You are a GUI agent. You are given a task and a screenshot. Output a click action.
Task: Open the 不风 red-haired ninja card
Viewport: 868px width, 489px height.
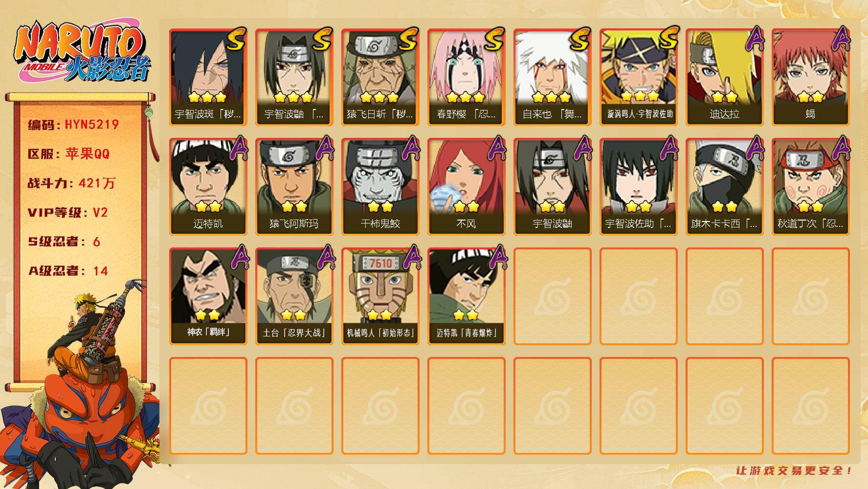point(467,187)
